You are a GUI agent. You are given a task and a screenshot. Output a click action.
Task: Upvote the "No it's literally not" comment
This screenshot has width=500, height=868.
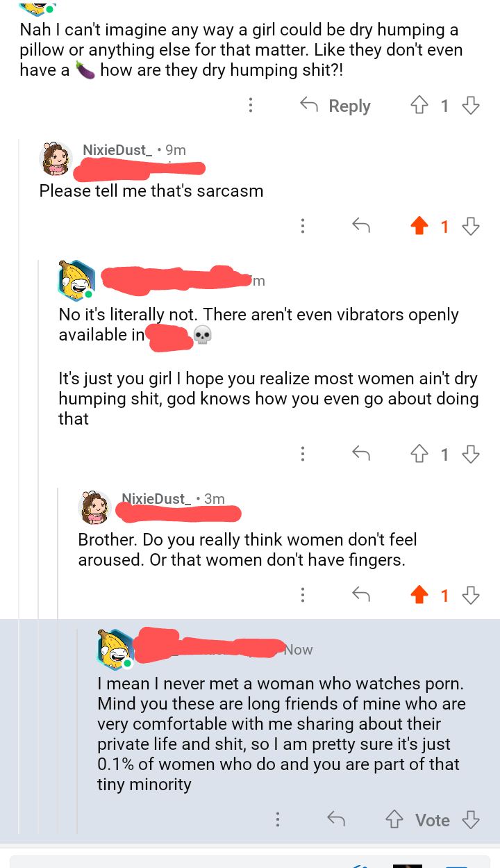click(418, 454)
